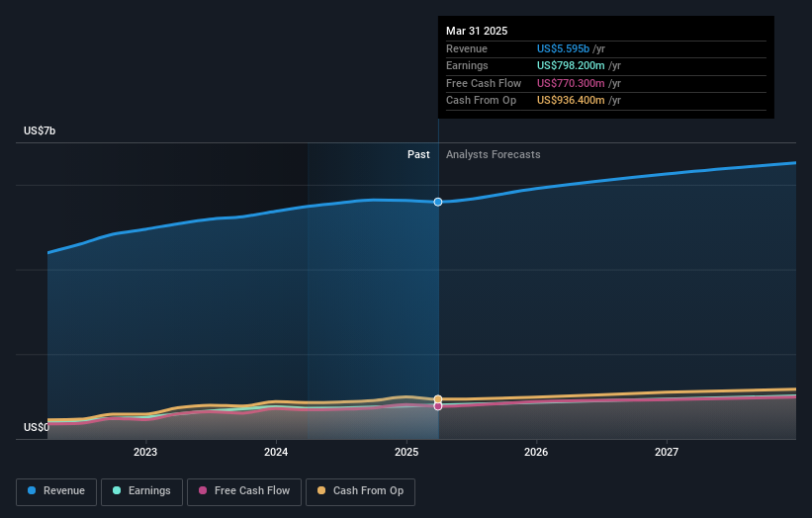Click the Analysts Forecasts label
Image resolution: width=812 pixels, height=518 pixels.
493,155
